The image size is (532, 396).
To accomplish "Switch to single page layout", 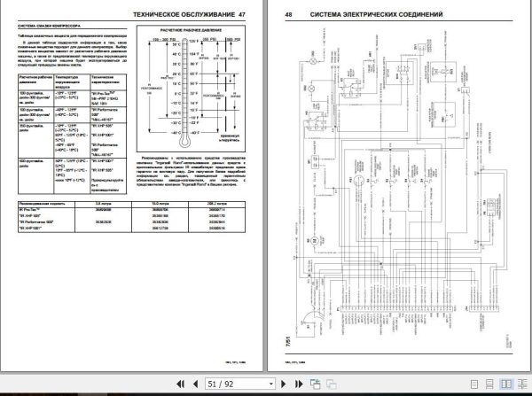I will point(474,384).
